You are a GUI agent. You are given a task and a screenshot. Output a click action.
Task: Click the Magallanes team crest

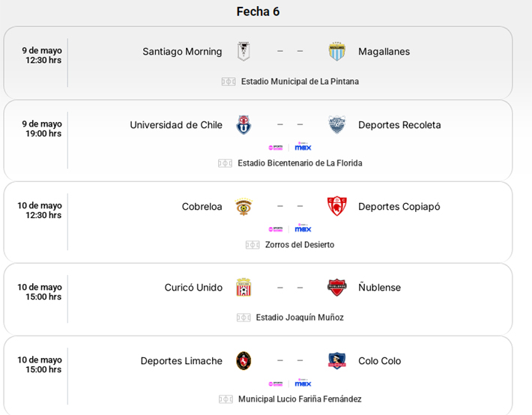tap(336, 52)
